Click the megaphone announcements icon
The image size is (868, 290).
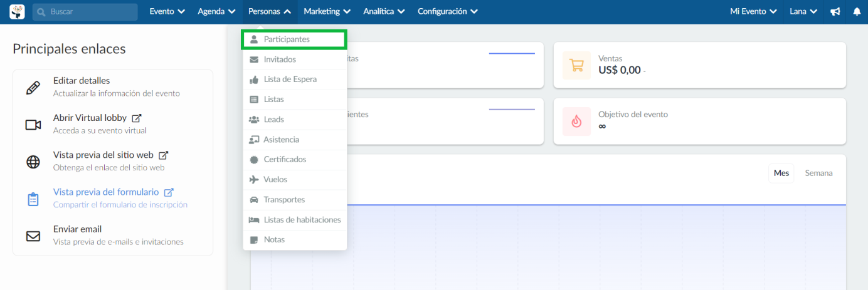(835, 11)
